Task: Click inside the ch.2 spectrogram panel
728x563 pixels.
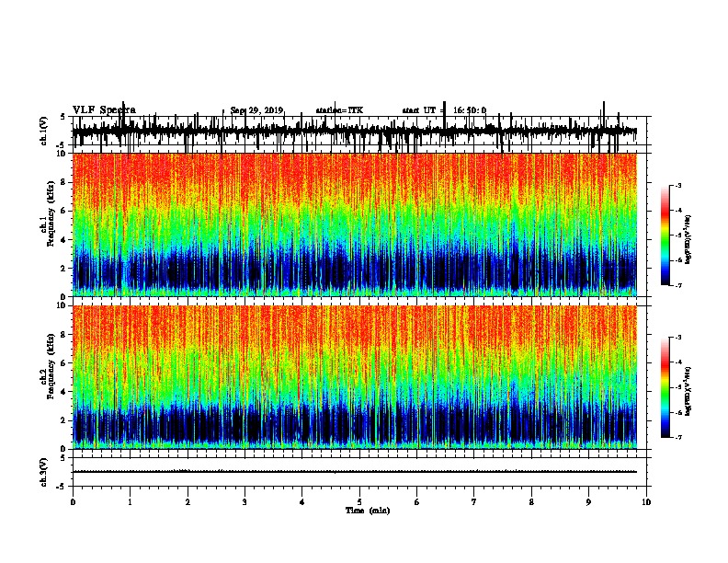Action: (x=354, y=377)
